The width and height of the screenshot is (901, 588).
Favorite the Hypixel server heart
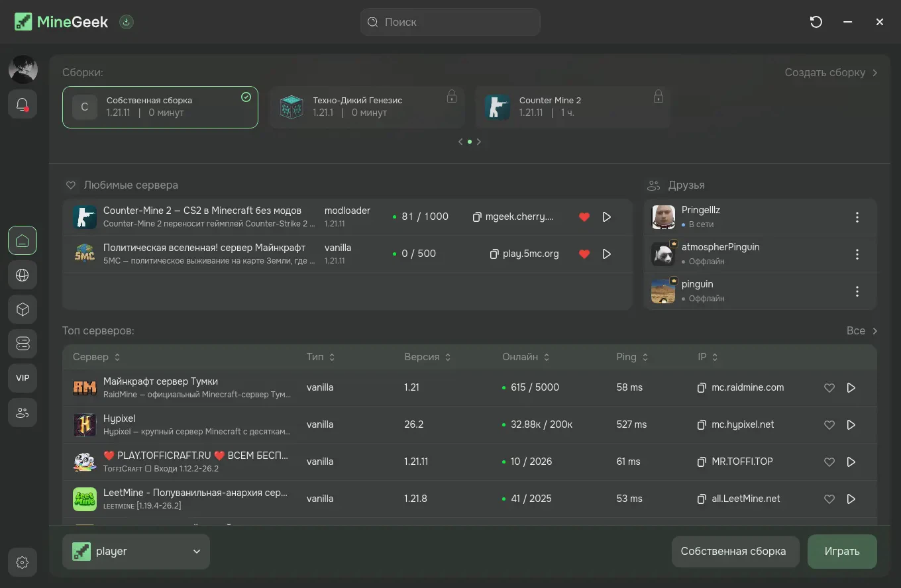click(x=829, y=424)
